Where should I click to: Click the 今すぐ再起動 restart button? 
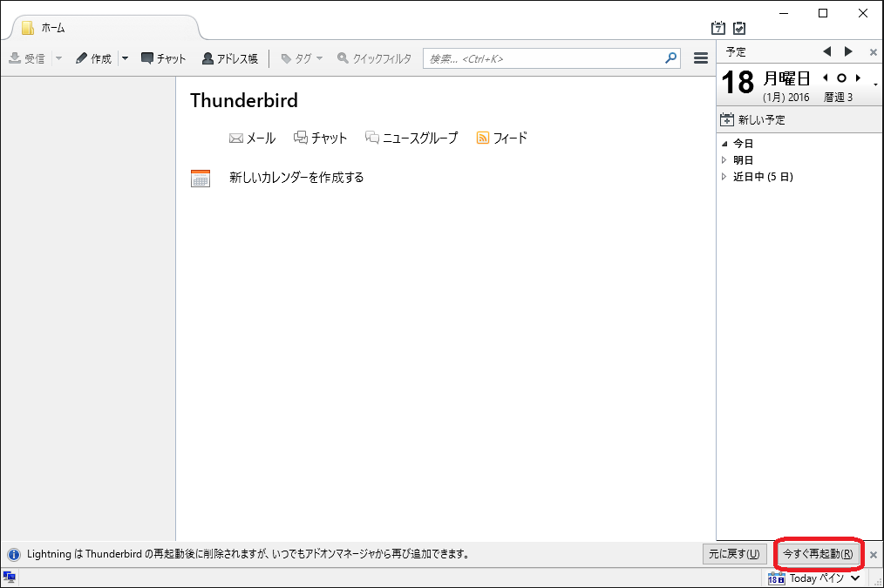(x=818, y=553)
